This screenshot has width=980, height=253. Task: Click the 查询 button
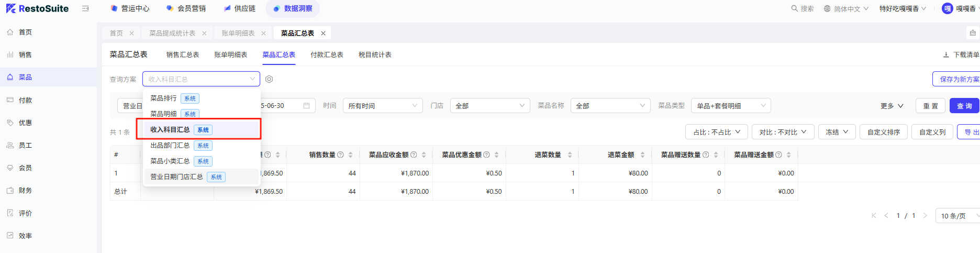click(964, 106)
